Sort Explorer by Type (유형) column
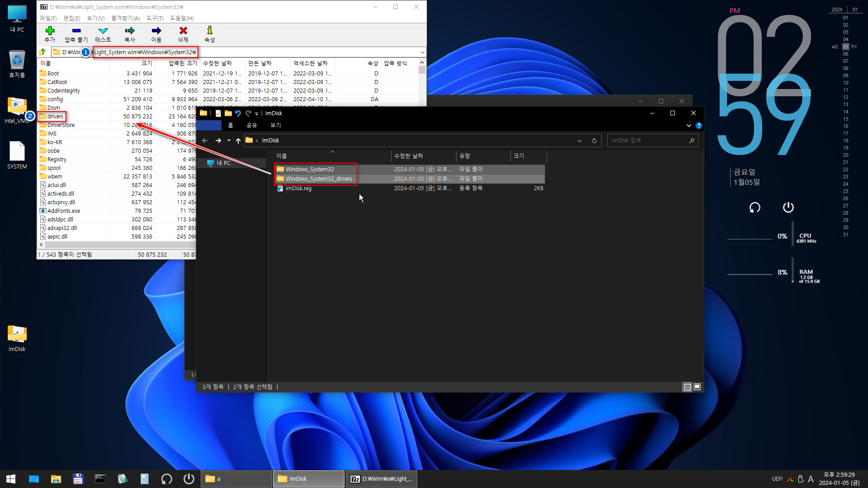The height and width of the screenshot is (488, 868). [483, 156]
